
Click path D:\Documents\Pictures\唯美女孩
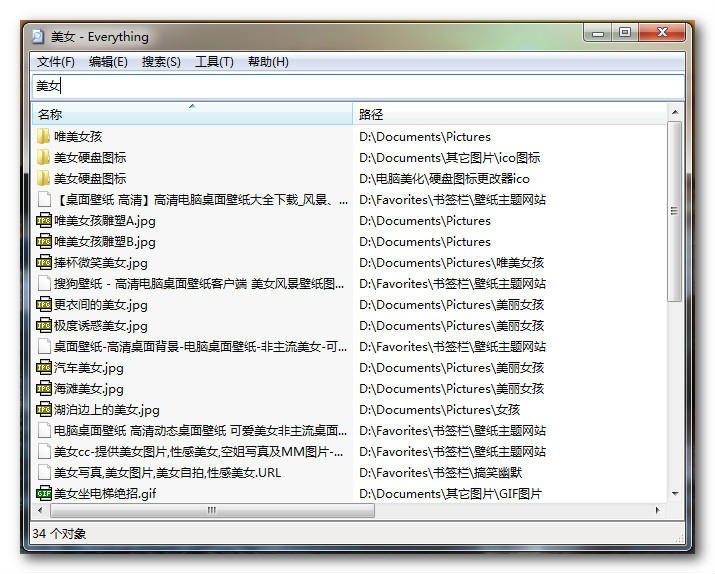[451, 263]
